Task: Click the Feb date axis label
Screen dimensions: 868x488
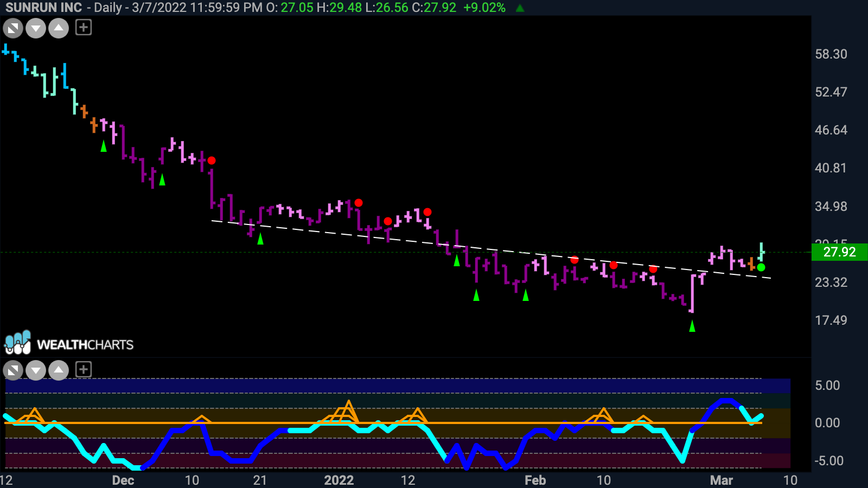Action: pos(535,480)
